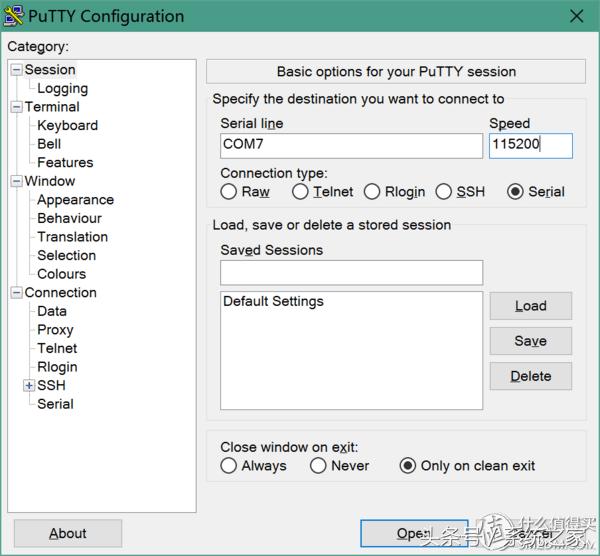The width and height of the screenshot is (600, 556).
Task: Expand the SSH tree node
Action: (29, 385)
